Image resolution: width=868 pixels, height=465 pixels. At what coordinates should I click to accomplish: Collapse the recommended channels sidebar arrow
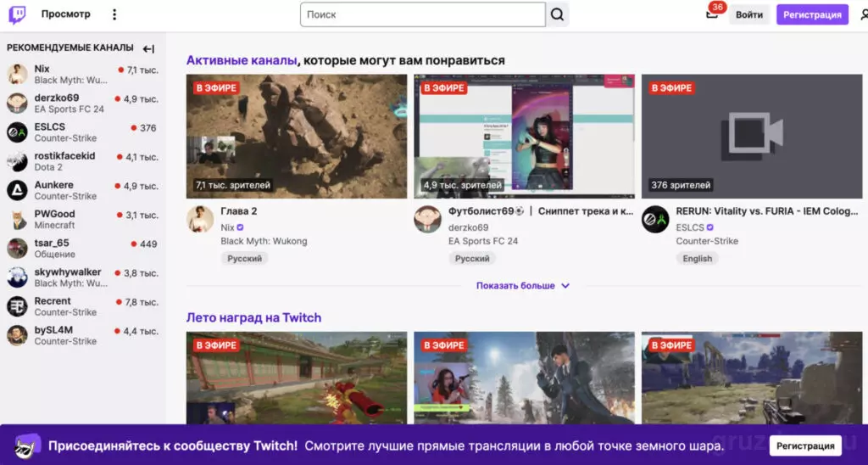[x=148, y=48]
